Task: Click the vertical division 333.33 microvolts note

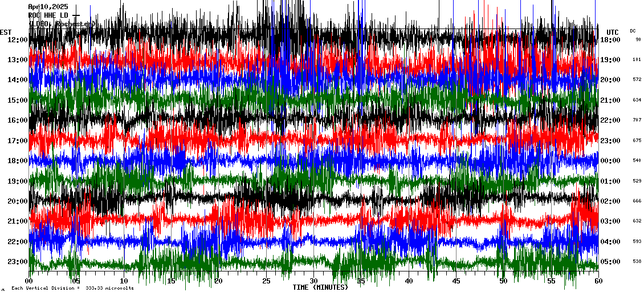Action: (72, 289)
